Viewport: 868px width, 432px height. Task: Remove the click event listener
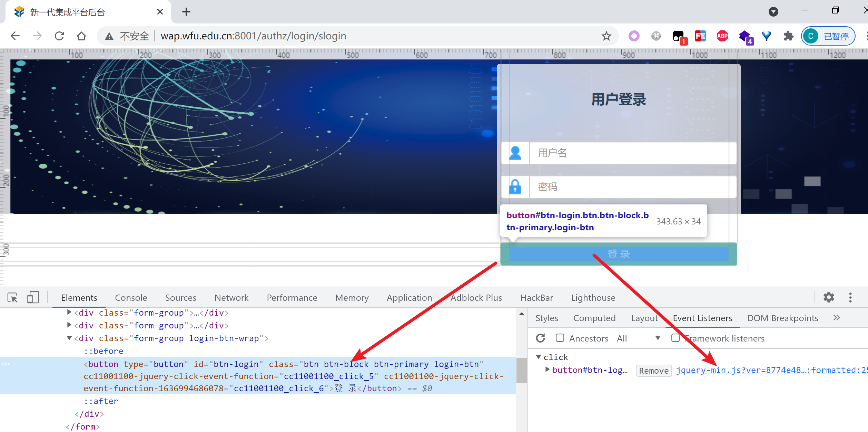653,371
